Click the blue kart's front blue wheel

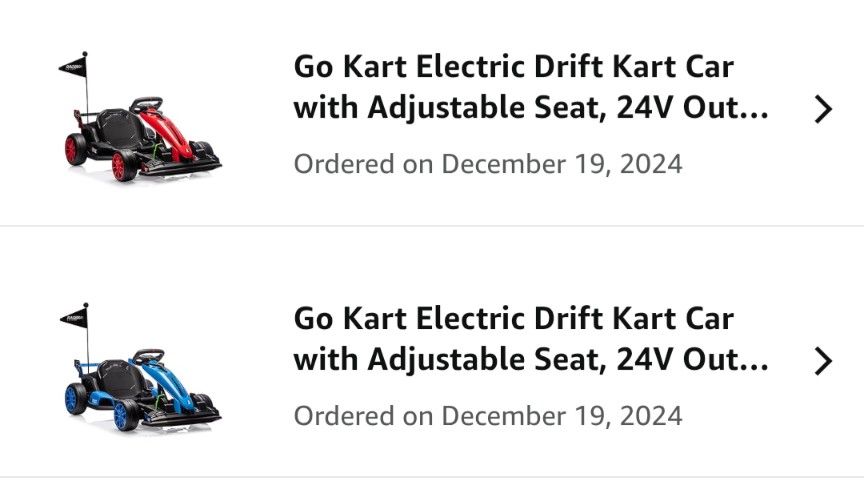[123, 416]
